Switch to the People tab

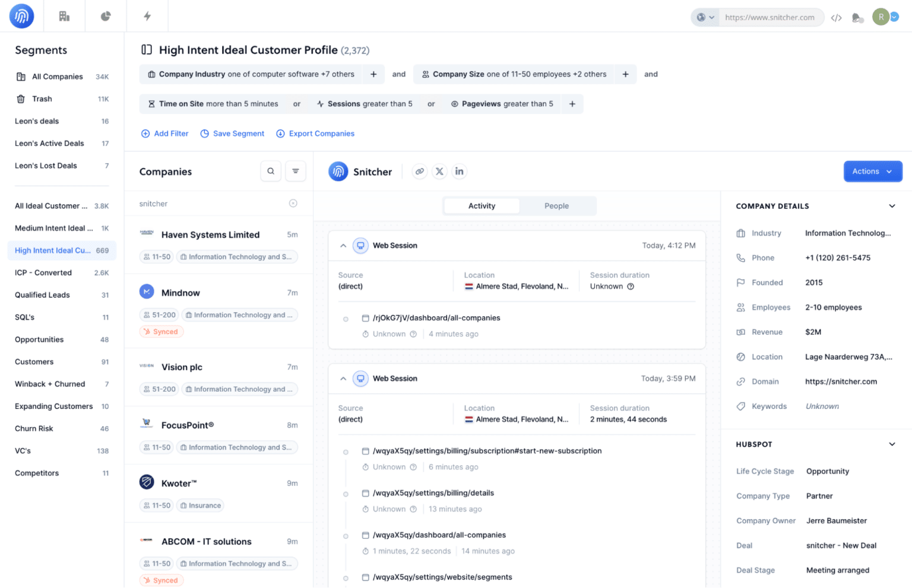click(556, 206)
